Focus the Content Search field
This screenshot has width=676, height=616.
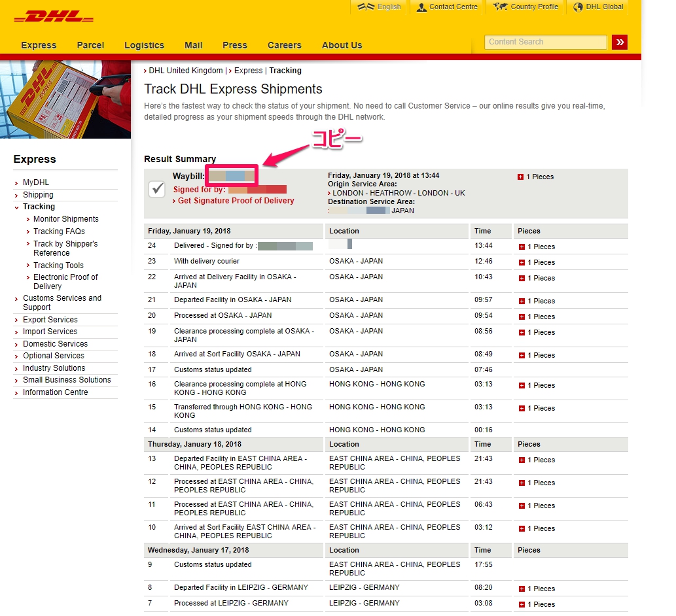(x=545, y=43)
